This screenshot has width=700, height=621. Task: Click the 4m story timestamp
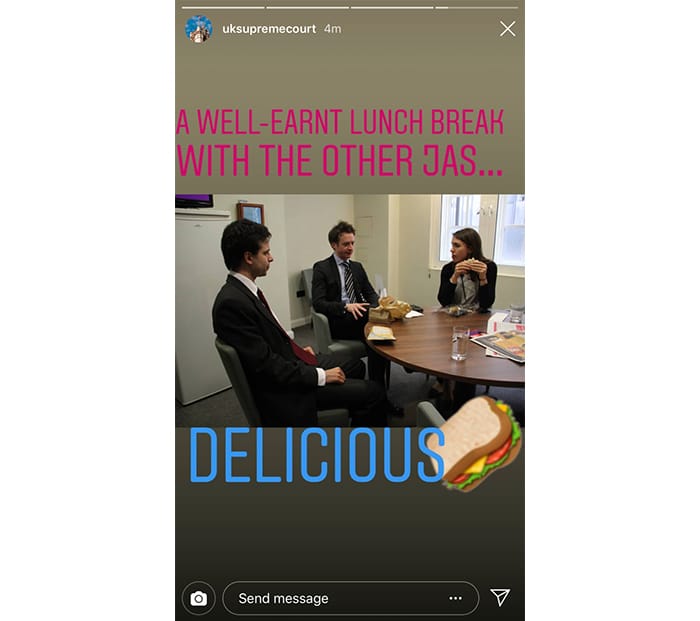(x=333, y=29)
